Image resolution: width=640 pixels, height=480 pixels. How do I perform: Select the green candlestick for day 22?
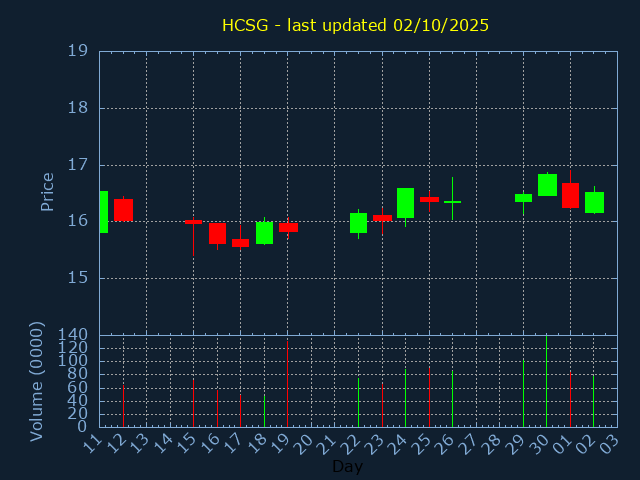pos(358,223)
